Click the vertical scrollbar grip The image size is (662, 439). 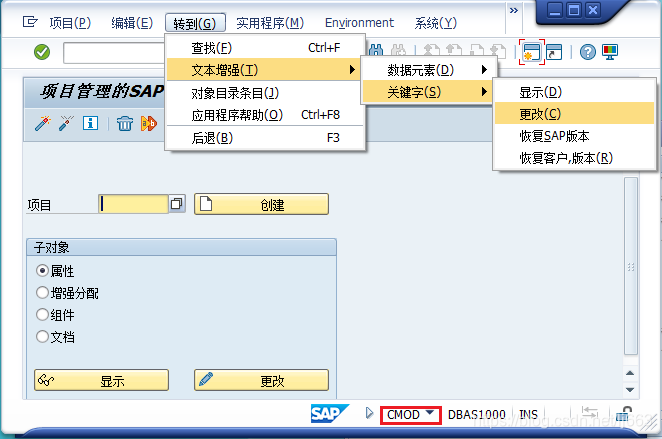pyautogui.click(x=630, y=267)
